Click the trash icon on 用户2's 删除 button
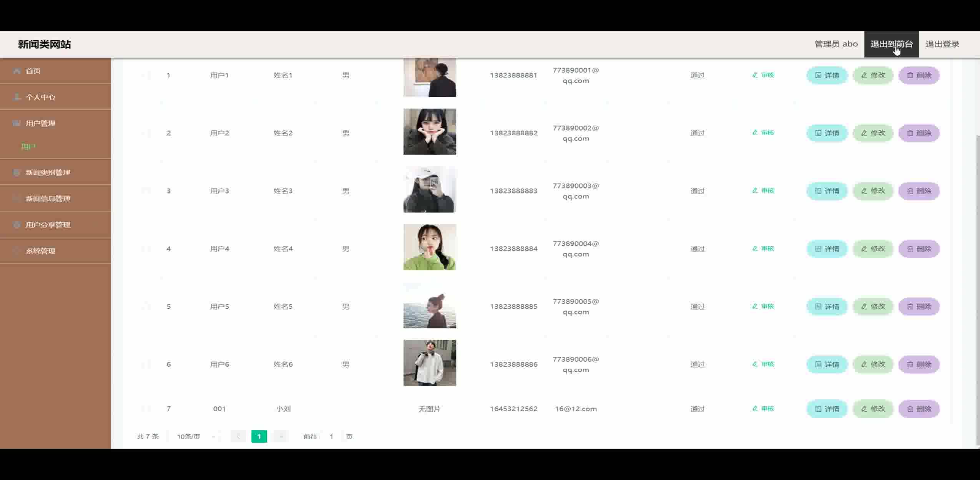Screen dimensions: 980x480 [910, 133]
